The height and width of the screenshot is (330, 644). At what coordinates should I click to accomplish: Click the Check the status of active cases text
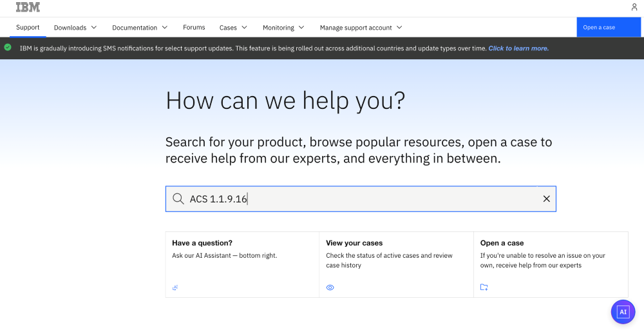[389, 260]
